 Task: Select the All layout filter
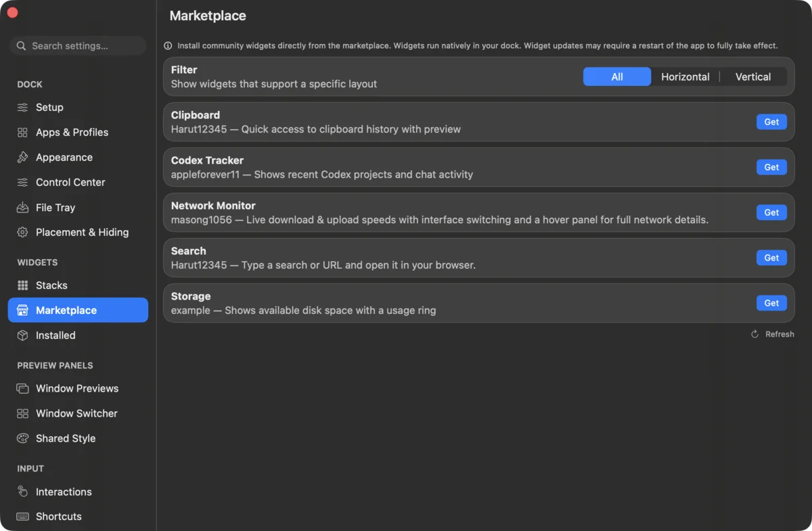pos(617,77)
